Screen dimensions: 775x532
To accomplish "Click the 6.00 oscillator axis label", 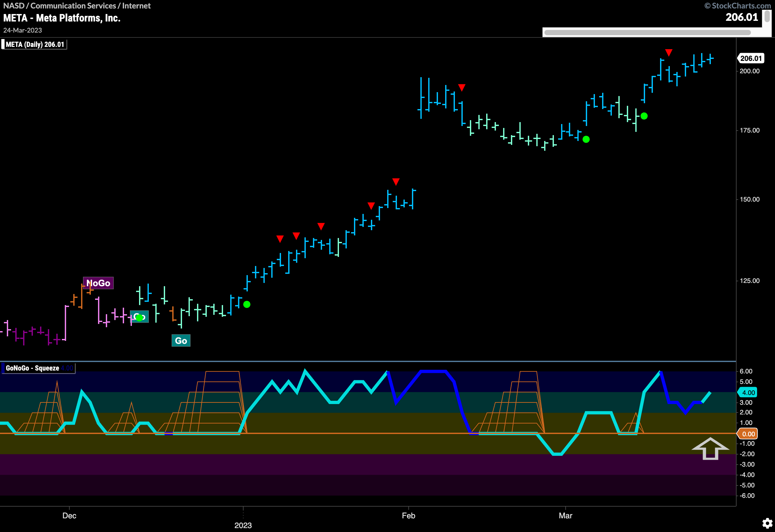I will click(746, 371).
